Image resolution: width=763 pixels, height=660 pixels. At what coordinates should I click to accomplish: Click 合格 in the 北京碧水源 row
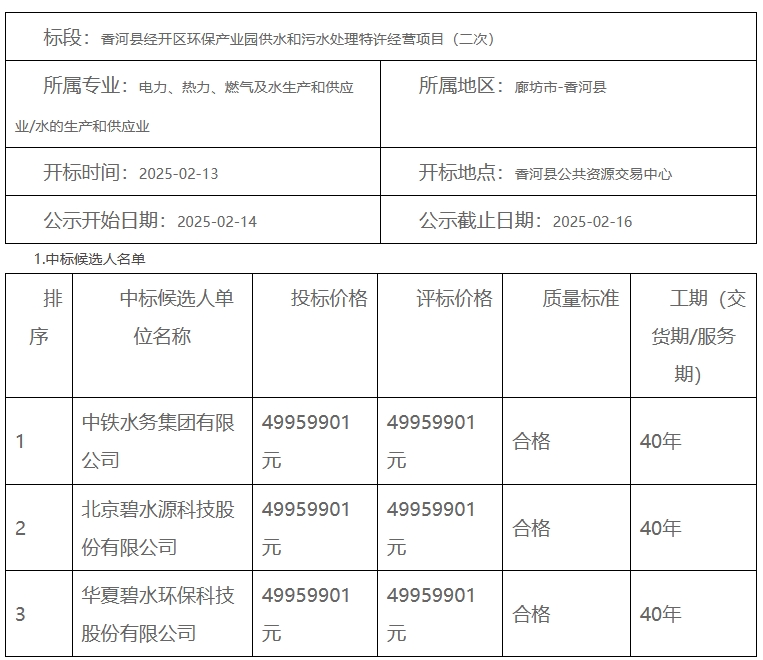(531, 528)
